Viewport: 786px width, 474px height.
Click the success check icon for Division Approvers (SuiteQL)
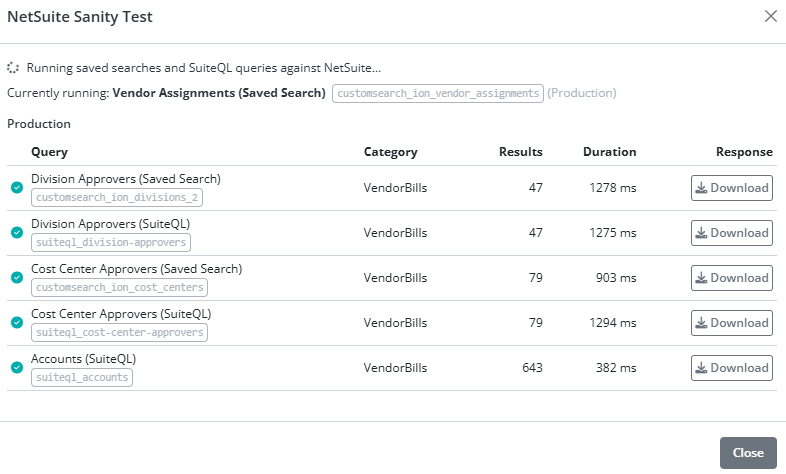coord(17,232)
